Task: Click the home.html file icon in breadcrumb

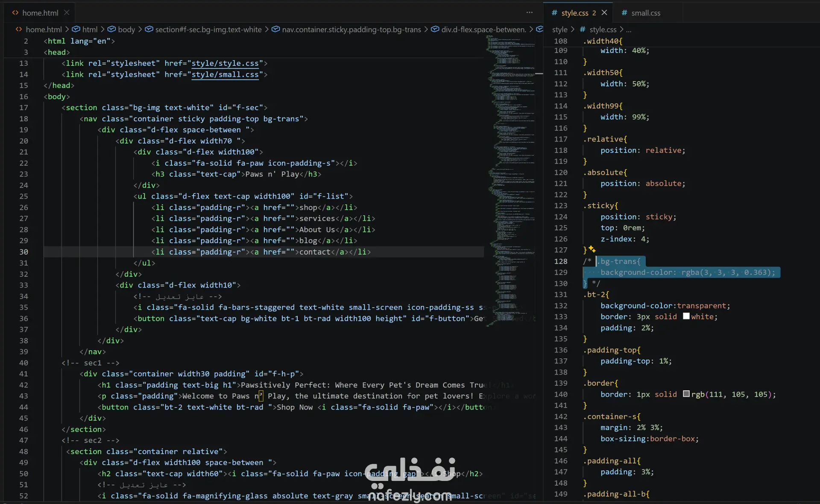Action: (x=19, y=29)
